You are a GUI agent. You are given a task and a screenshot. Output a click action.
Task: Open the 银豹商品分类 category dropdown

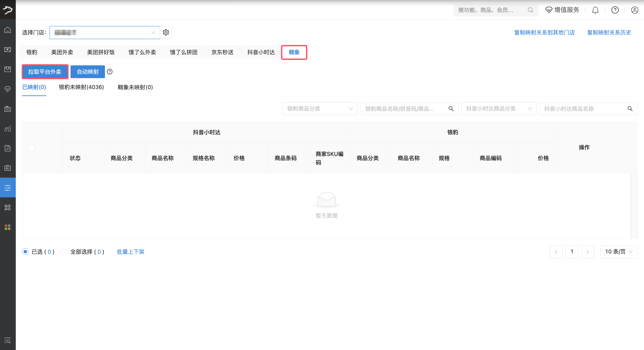pos(320,109)
